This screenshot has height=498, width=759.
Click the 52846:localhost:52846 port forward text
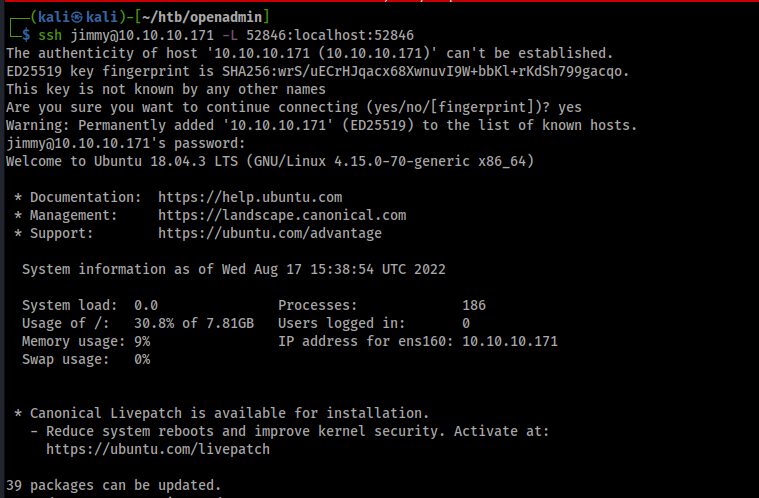tap(330, 35)
